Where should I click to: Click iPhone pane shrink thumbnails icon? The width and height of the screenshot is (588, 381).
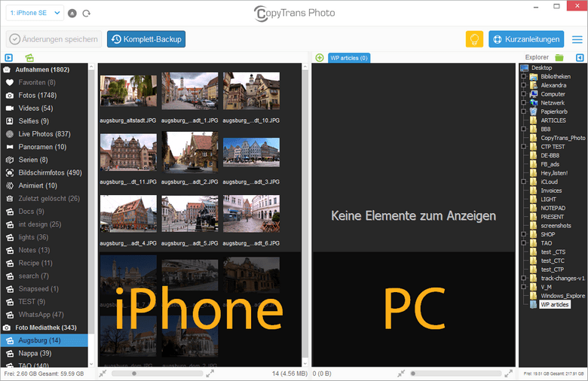pos(103,373)
